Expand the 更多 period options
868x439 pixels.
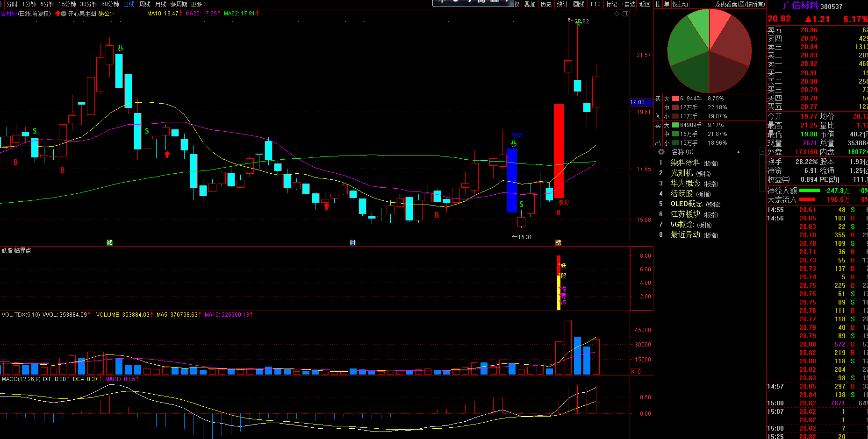198,4
